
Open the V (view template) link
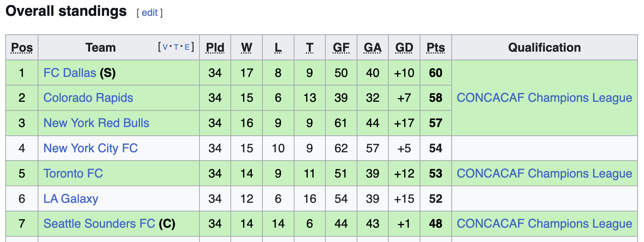(165, 47)
